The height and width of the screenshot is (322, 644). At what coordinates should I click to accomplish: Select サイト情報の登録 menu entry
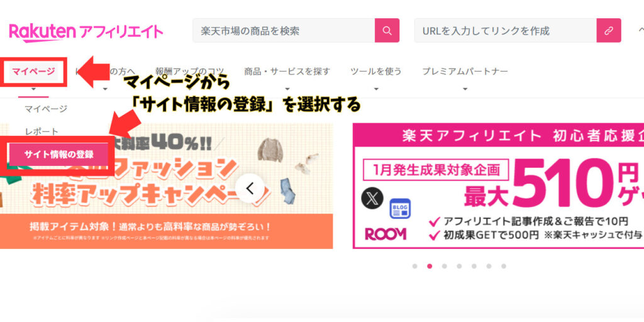pos(58,155)
